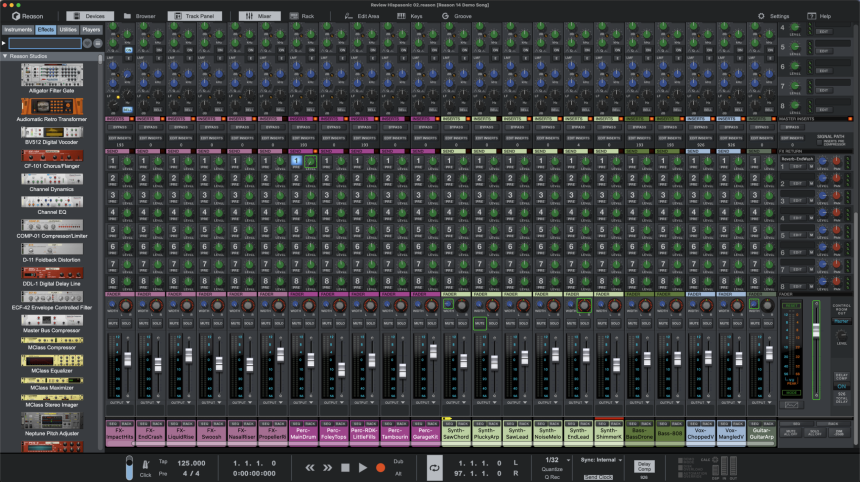The image size is (860, 482).
Task: Select the D-11 Foldback Distortion device
Action: tap(52, 253)
